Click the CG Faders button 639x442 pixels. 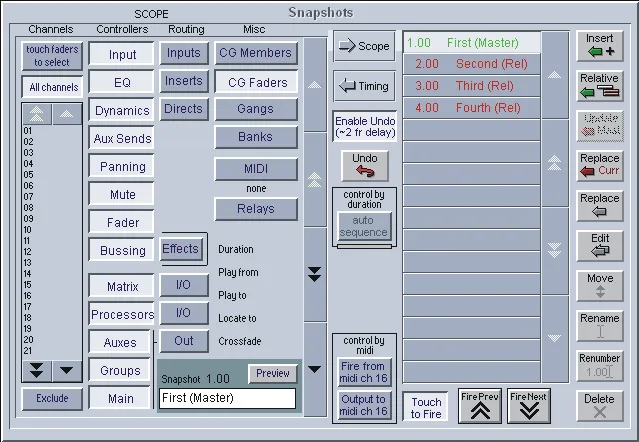256,82
